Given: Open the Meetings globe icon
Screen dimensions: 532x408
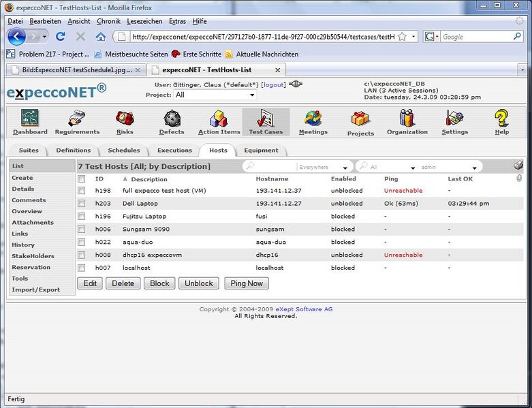Looking at the screenshot, I should [x=313, y=118].
